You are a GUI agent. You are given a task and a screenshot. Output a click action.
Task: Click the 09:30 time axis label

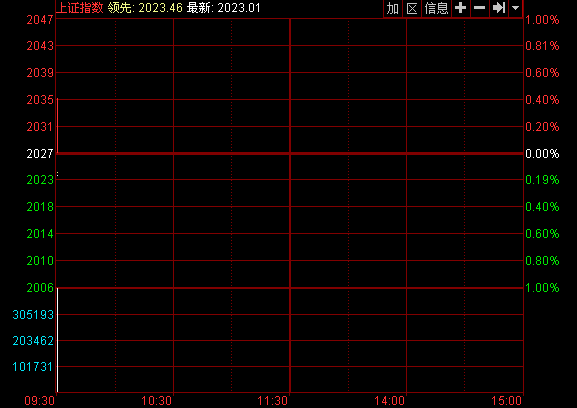(40, 400)
